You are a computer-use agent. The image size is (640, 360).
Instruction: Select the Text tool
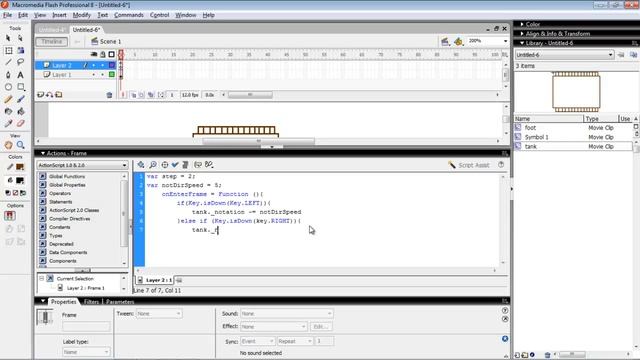(20, 75)
